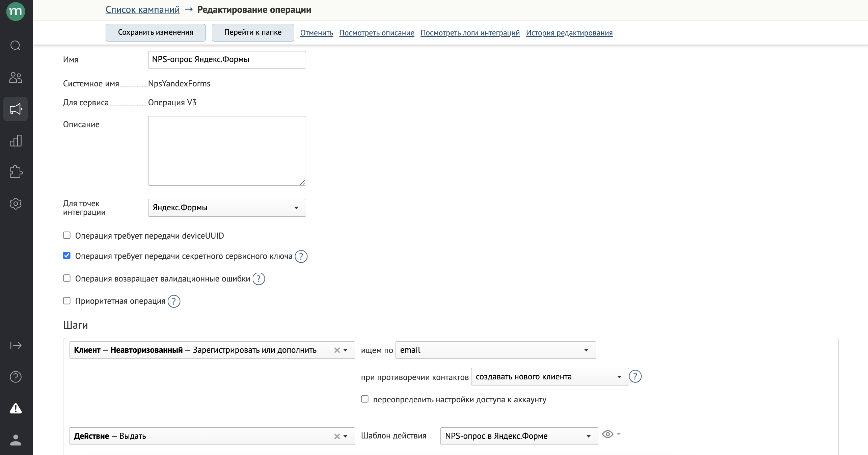Viewport: 868px width, 455px height.
Task: Expand sidebar with arrow icon
Action: coord(16,345)
